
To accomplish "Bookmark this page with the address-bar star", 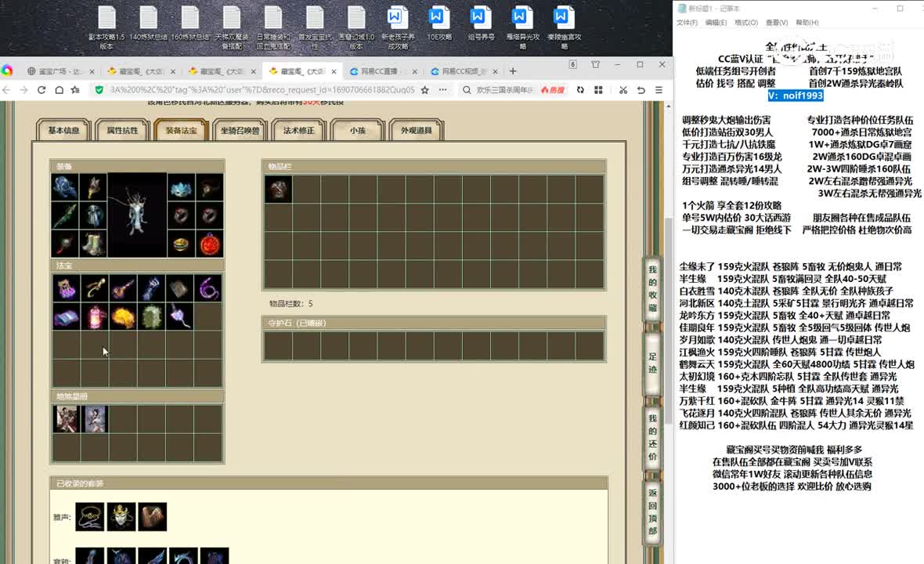I will tap(425, 89).
